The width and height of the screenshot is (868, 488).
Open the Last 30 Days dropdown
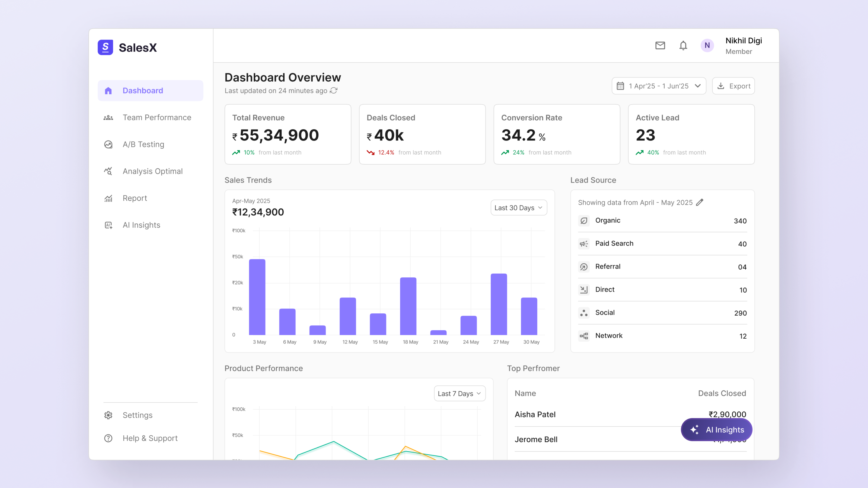[x=518, y=207]
